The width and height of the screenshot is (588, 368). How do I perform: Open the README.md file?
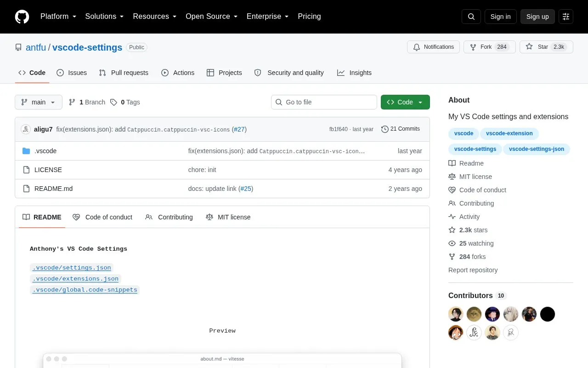53,189
